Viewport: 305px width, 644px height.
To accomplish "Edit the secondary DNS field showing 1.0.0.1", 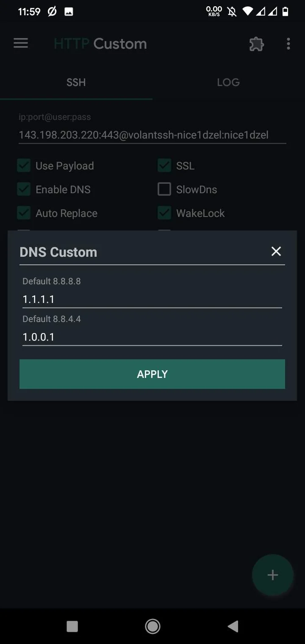I will pos(152,337).
